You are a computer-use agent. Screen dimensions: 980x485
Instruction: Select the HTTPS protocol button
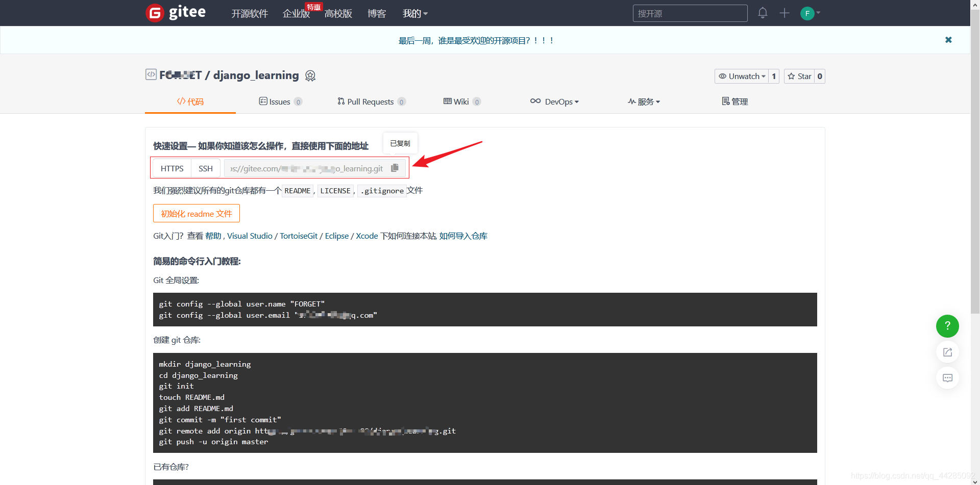(172, 168)
